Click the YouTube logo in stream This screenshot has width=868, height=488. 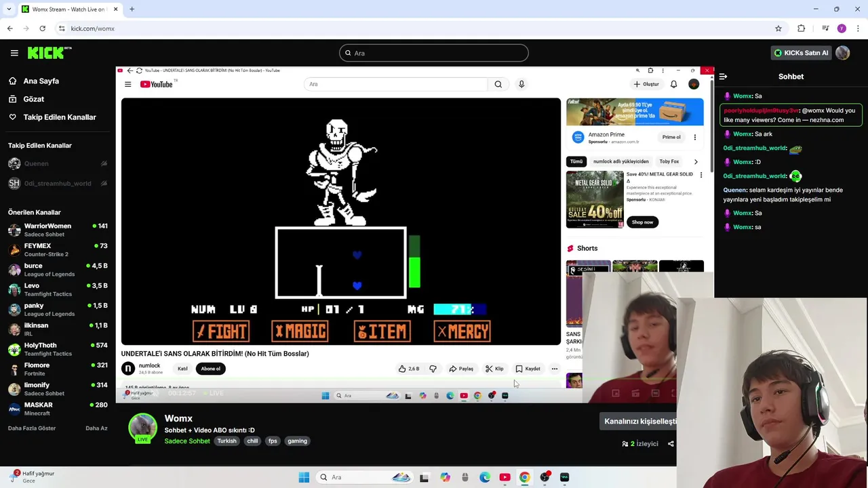click(157, 84)
